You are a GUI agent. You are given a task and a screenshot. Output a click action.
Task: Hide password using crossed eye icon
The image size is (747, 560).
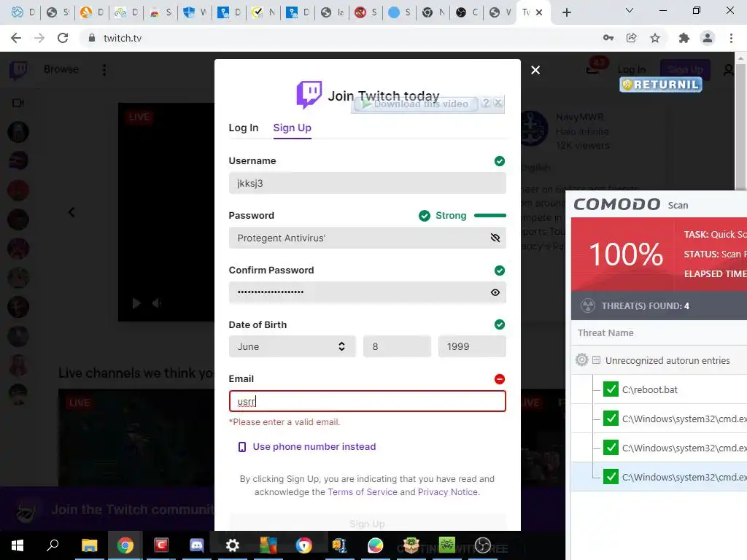coord(495,238)
